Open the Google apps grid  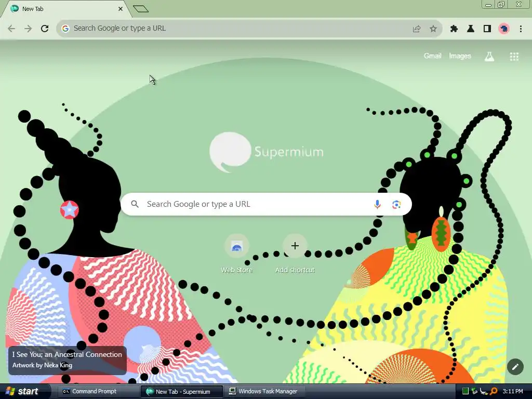(514, 56)
